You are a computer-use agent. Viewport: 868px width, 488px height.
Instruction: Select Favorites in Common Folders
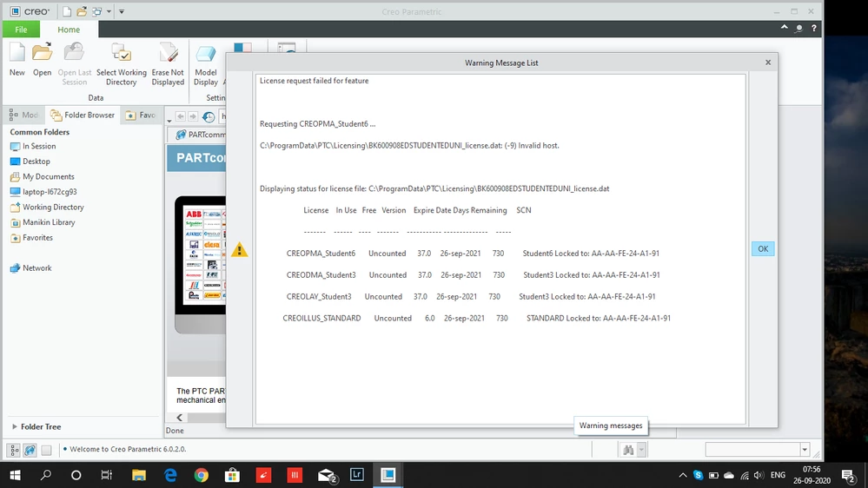(31, 237)
